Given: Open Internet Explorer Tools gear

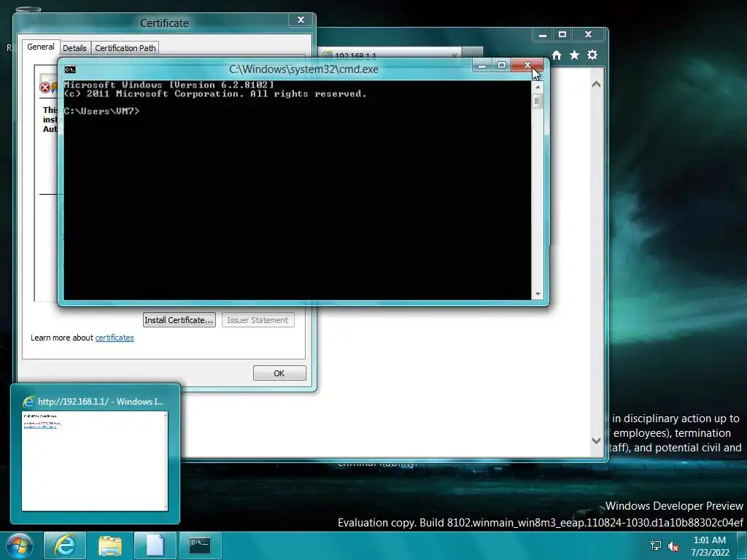Looking at the screenshot, I should tap(592, 55).
